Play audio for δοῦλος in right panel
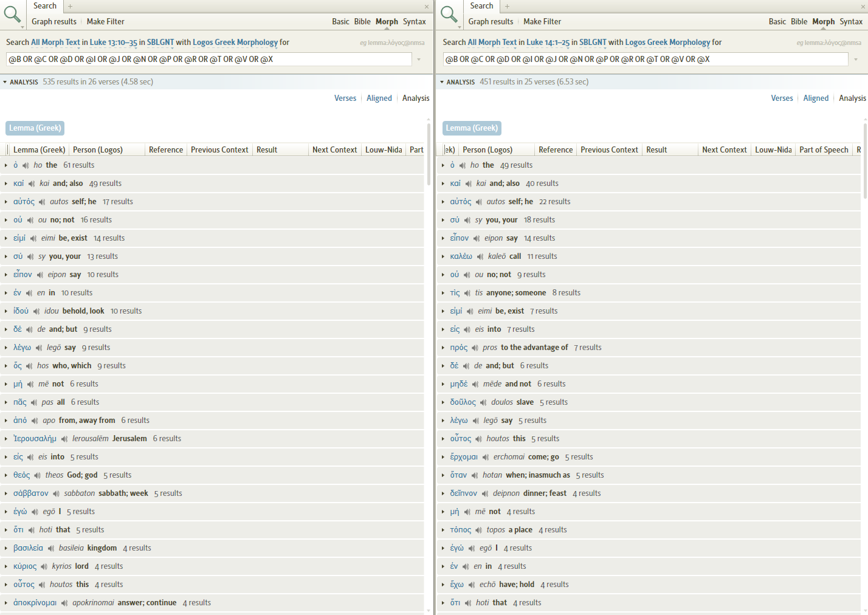This screenshot has height=615, width=868. point(483,402)
